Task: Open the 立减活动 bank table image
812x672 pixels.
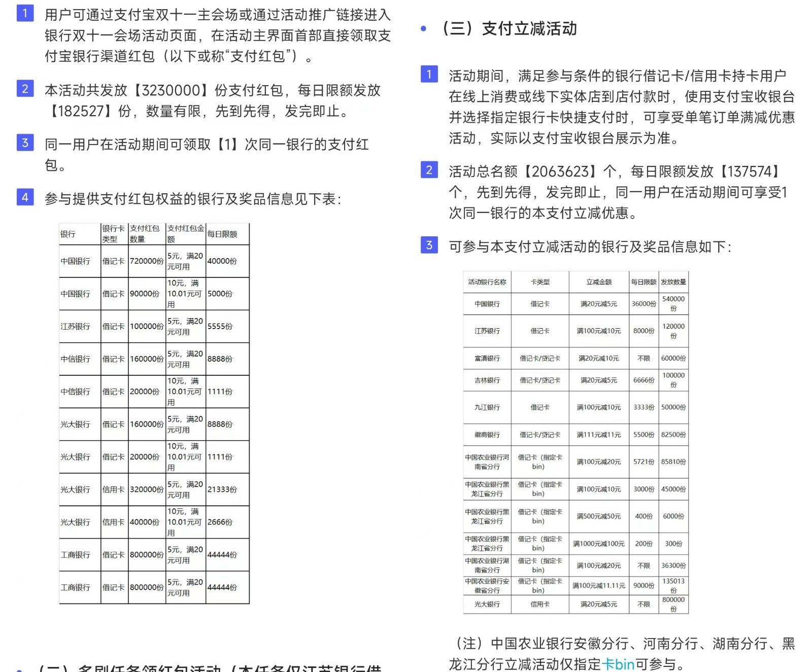Action: coord(576,442)
